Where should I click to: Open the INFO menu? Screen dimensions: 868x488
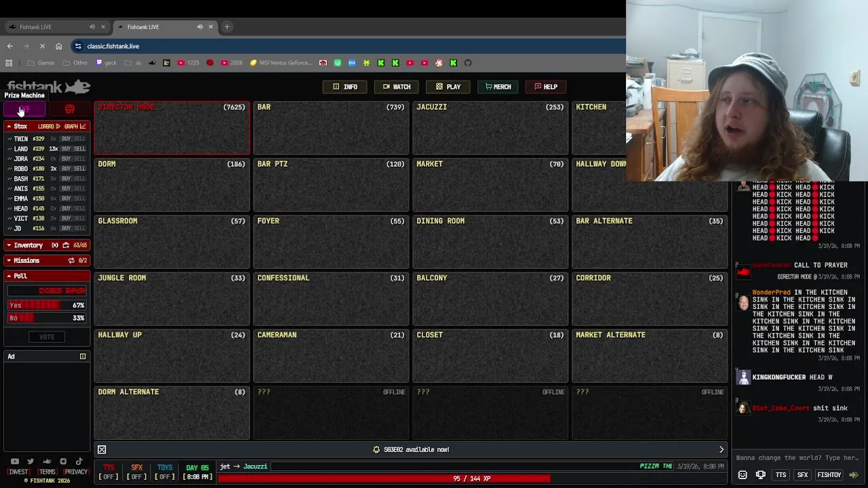pyautogui.click(x=344, y=87)
